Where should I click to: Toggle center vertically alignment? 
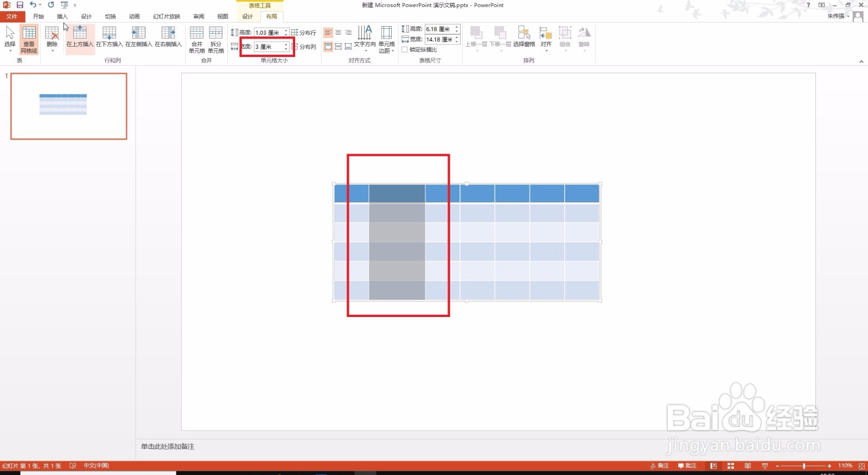coord(338,47)
